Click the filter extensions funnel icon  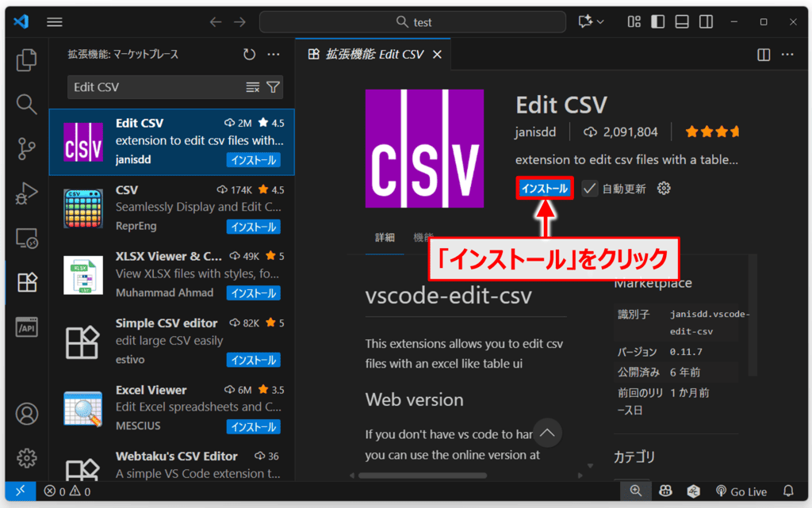click(273, 87)
